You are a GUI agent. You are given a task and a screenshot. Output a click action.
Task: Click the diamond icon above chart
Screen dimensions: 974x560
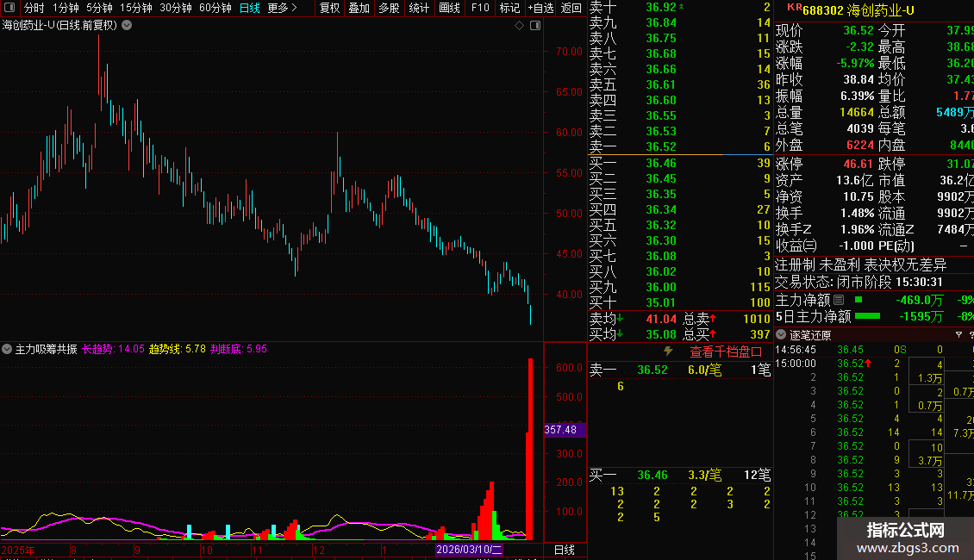(x=519, y=26)
